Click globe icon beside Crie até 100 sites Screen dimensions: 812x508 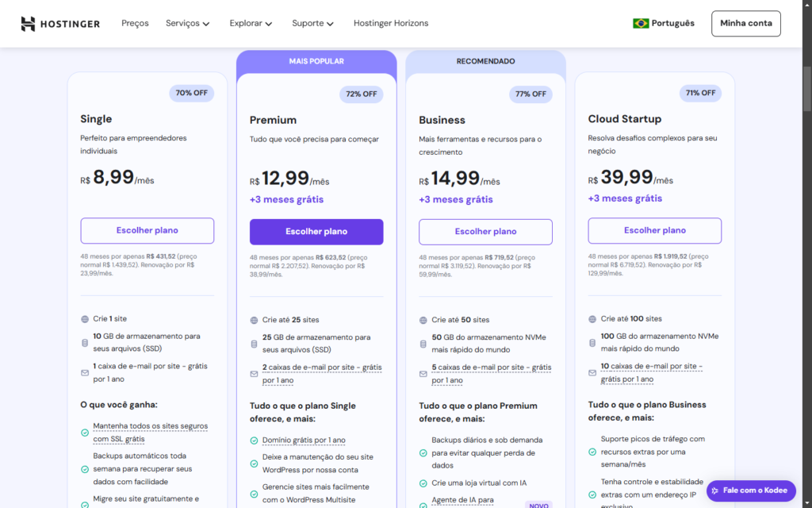[592, 319]
